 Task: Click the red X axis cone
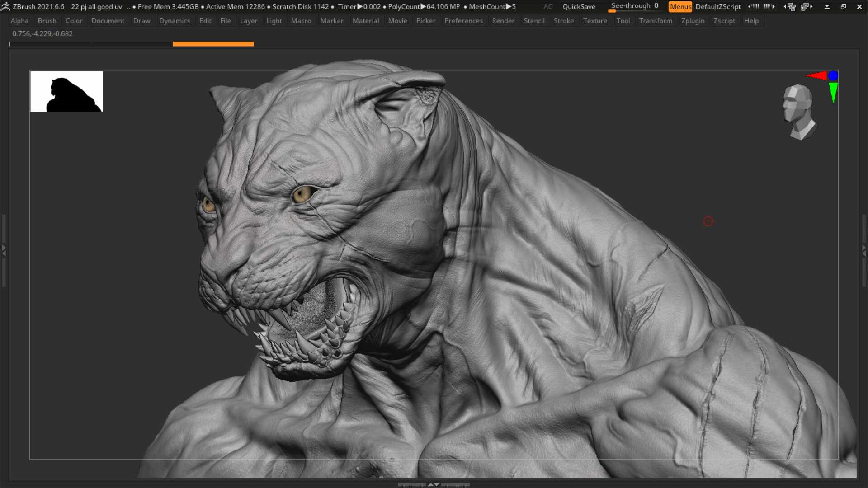817,75
